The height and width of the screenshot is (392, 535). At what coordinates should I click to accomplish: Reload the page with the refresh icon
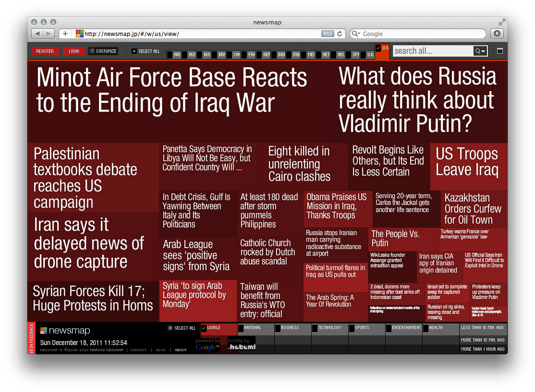tap(340, 34)
